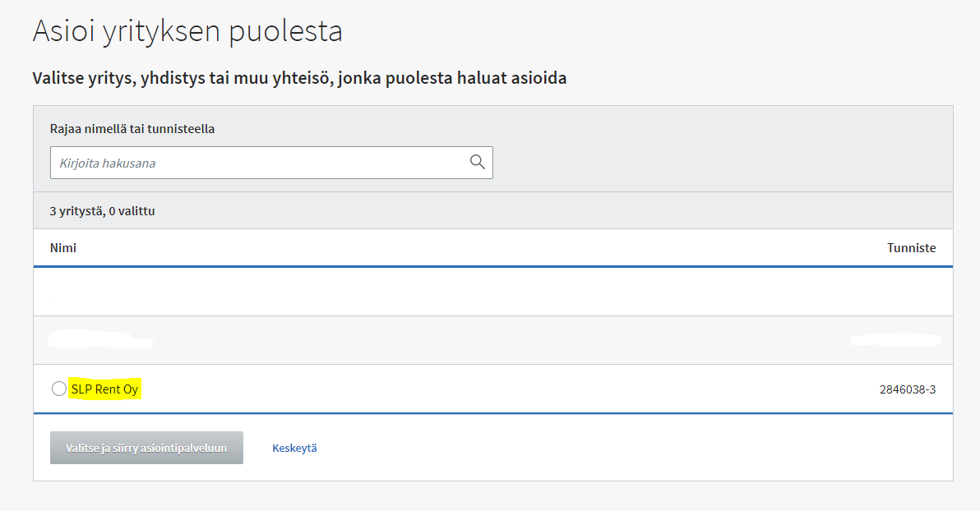Click business ID 2846038-3
Screen dimensions: 980x511
[x=908, y=389]
